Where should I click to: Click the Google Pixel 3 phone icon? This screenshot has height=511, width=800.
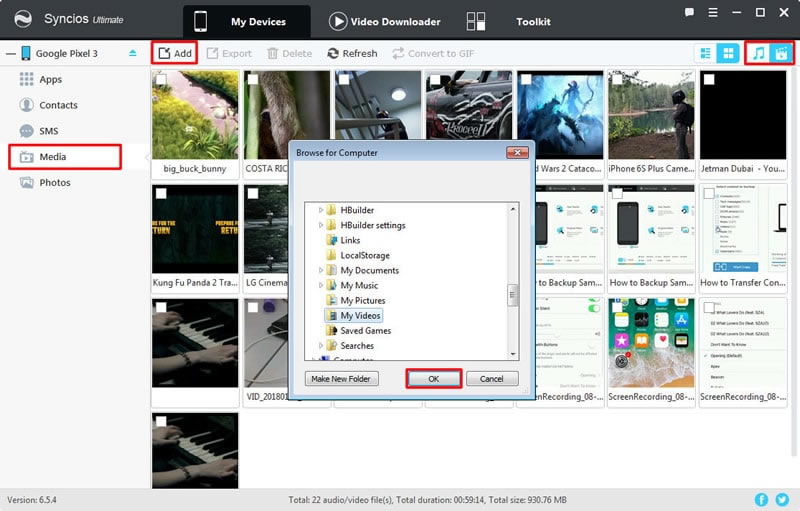[x=26, y=53]
